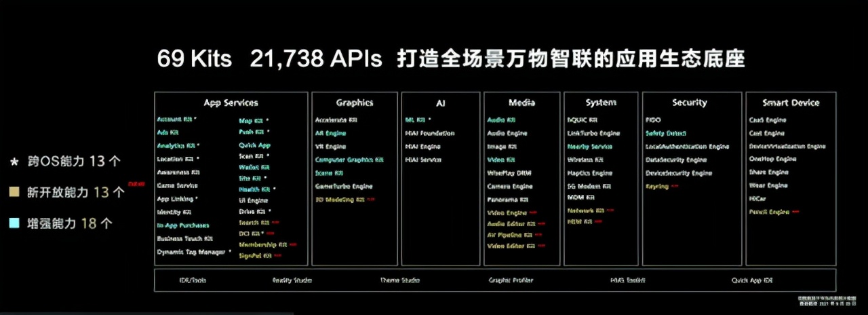Click the Ads Kit entry
The image size is (868, 315).
[167, 132]
